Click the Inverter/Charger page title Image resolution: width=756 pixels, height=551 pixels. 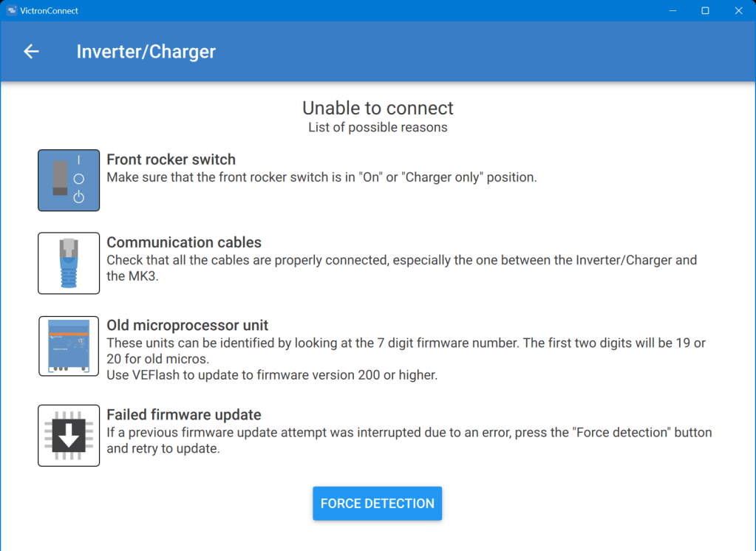click(146, 52)
